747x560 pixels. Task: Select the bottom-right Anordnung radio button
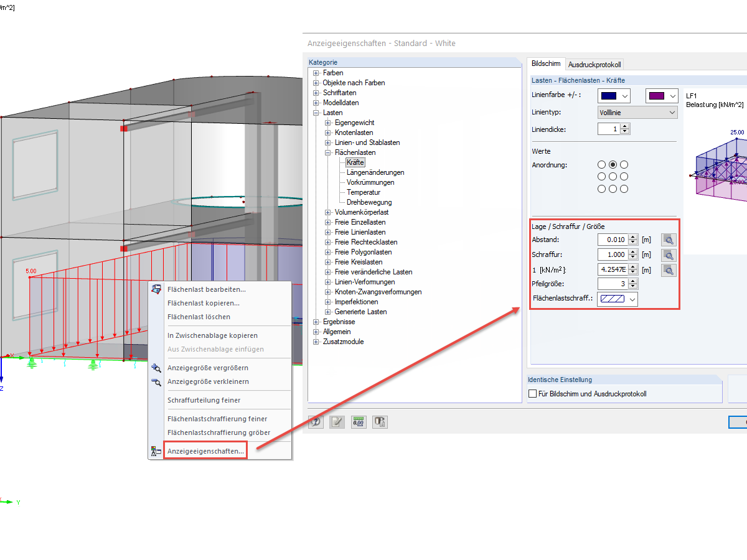point(624,189)
